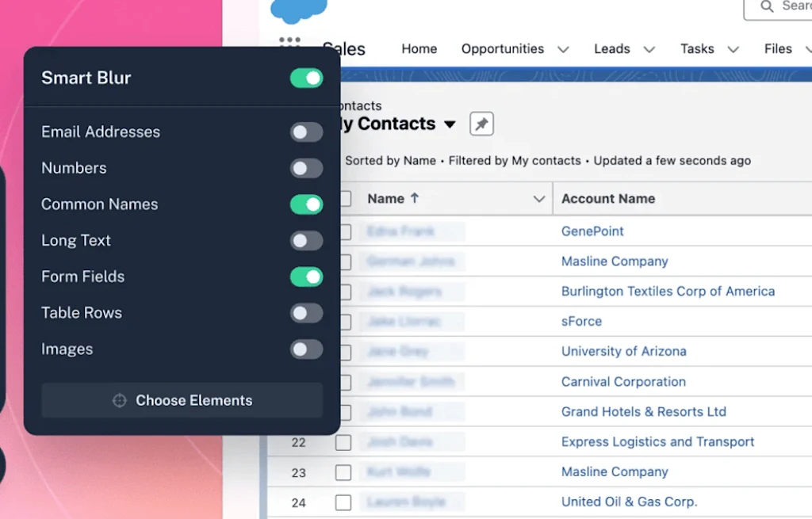Check the row 24 checkbox
Image resolution: width=812 pixels, height=519 pixels.
[x=343, y=502]
